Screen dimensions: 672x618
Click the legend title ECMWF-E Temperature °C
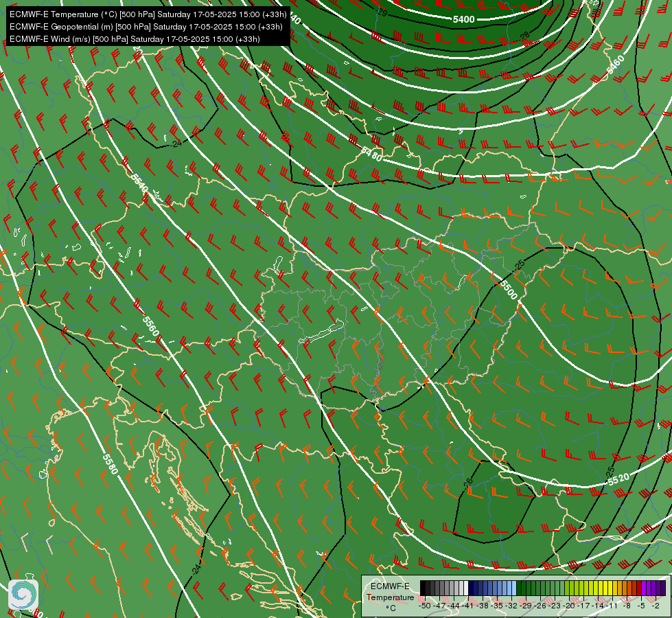click(x=390, y=597)
